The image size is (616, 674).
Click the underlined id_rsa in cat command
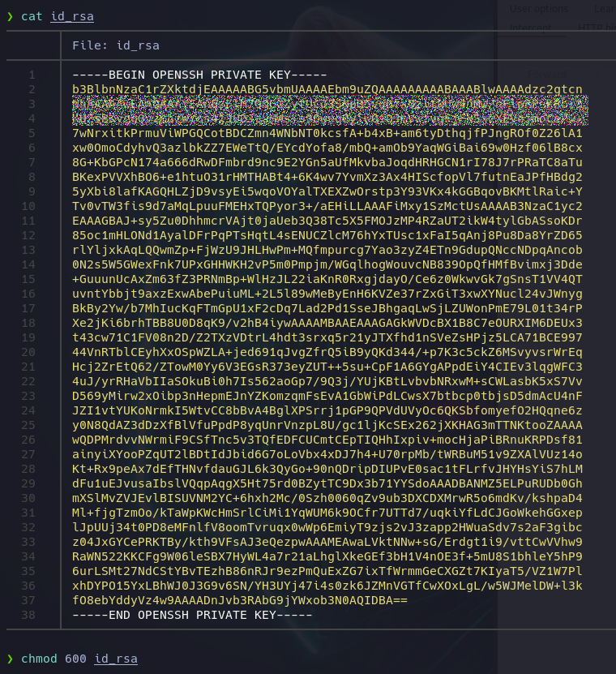click(72, 16)
